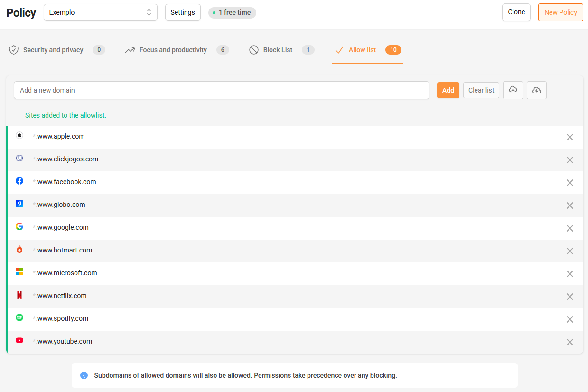Delete the www.facebook.com entry

coord(569,183)
